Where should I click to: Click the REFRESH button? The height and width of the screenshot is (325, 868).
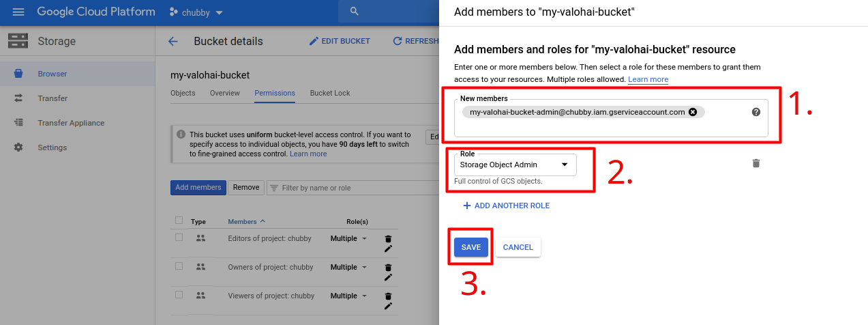(x=416, y=41)
